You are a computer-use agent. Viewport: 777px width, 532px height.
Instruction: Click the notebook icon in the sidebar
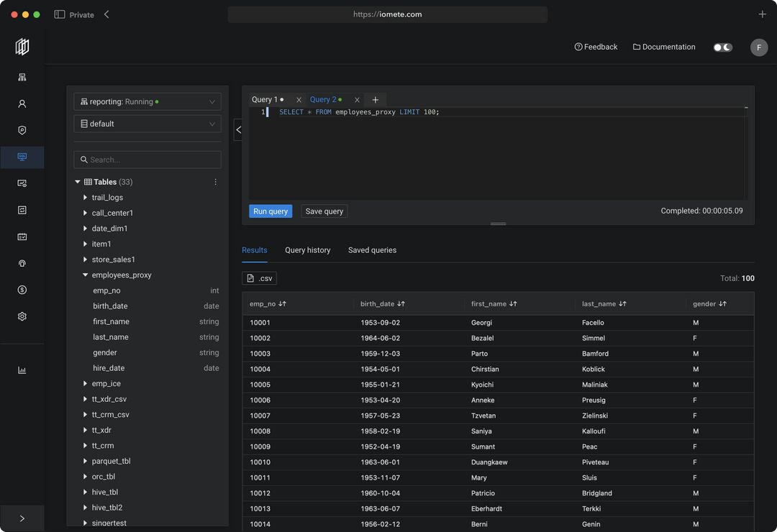click(x=22, y=210)
